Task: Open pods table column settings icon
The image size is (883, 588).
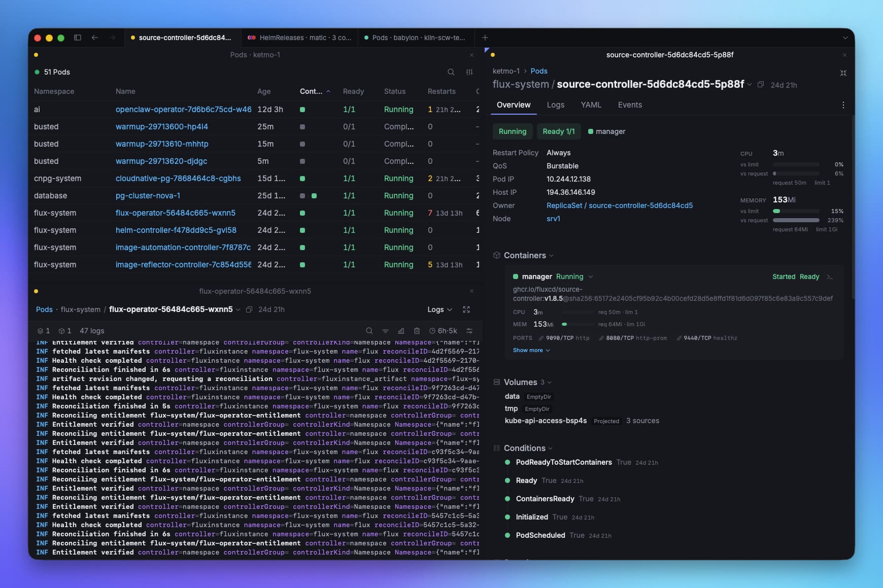Action: tap(469, 72)
